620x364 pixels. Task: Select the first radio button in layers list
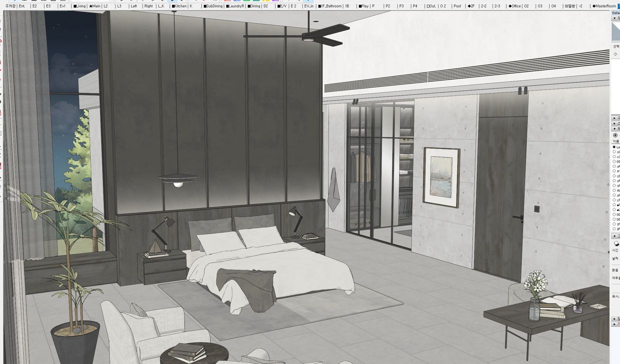pos(614,147)
